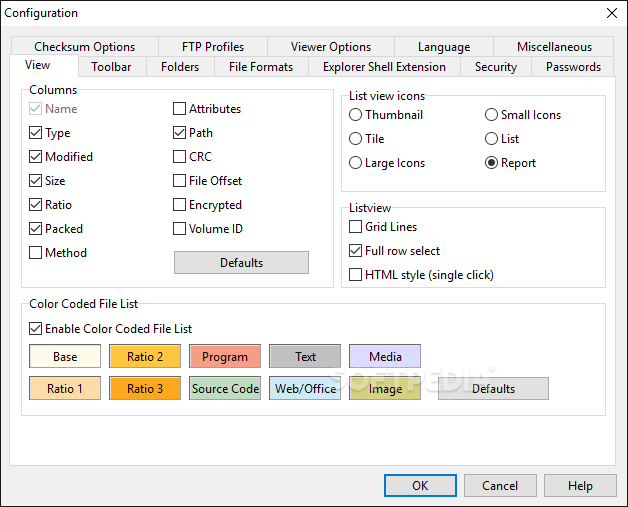Open the Folders tab

click(x=180, y=66)
